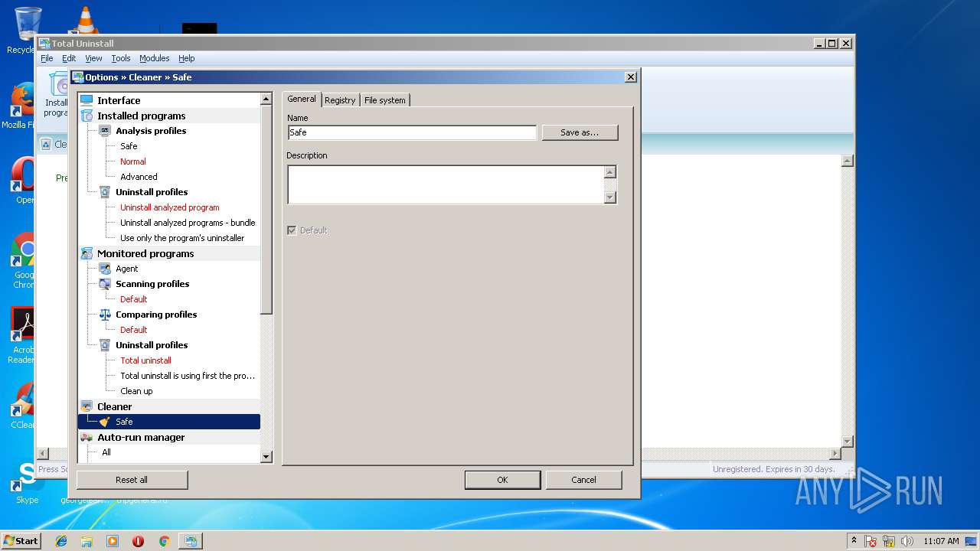Open the Modules menu

click(x=154, y=58)
